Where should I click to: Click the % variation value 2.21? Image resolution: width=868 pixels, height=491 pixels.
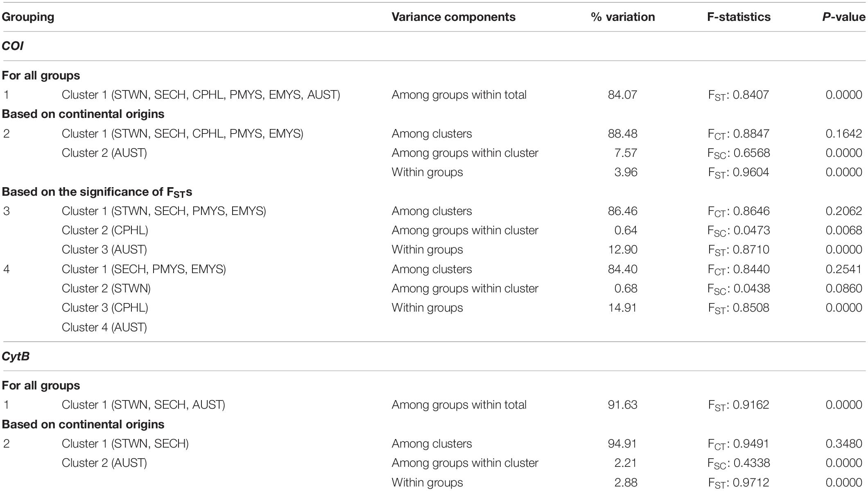(626, 463)
